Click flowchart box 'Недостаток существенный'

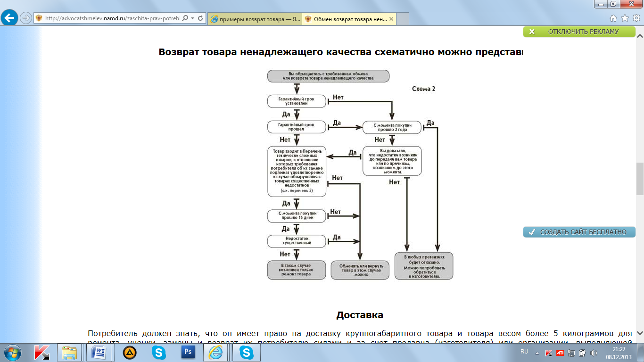pyautogui.click(x=297, y=241)
